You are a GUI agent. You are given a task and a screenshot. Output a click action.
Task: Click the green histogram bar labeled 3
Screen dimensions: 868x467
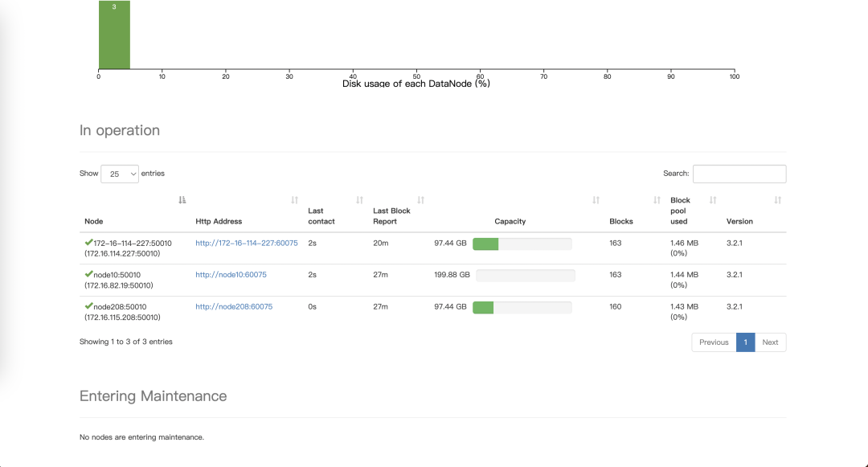tap(114, 36)
